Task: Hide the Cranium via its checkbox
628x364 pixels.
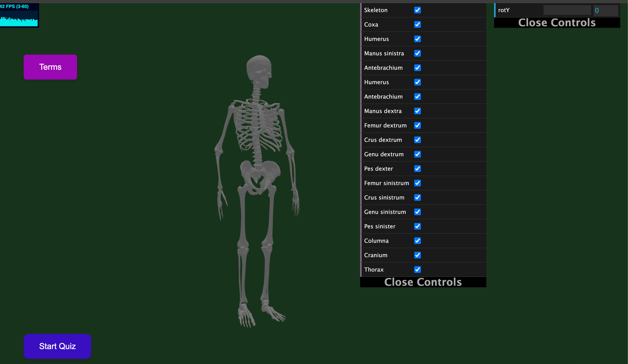Action: 418,255
